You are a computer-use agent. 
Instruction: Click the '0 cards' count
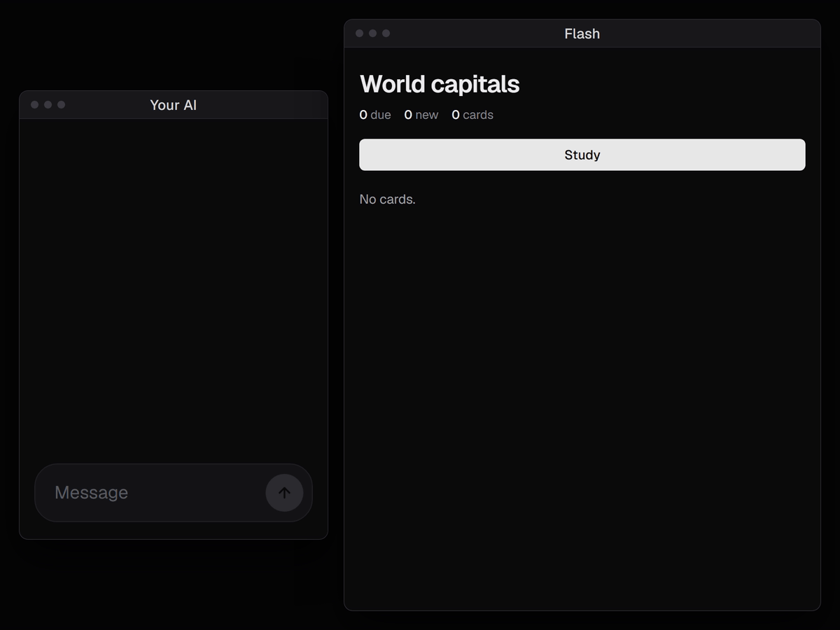click(472, 115)
